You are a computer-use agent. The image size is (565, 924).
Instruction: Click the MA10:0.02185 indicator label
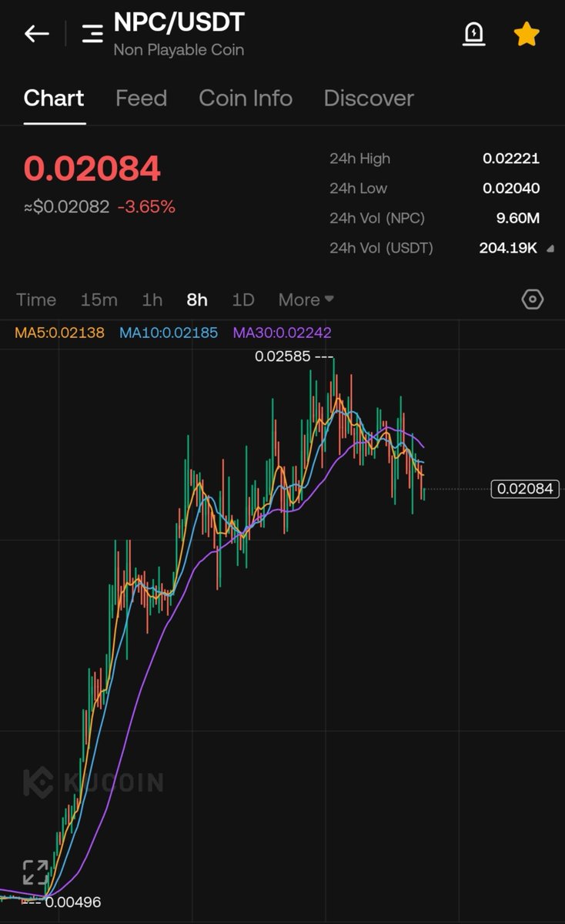[169, 333]
